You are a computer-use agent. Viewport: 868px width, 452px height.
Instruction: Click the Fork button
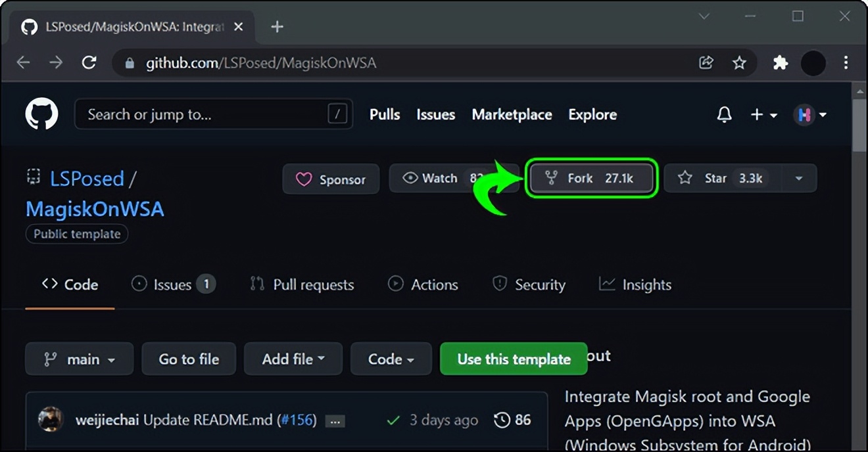[591, 178]
